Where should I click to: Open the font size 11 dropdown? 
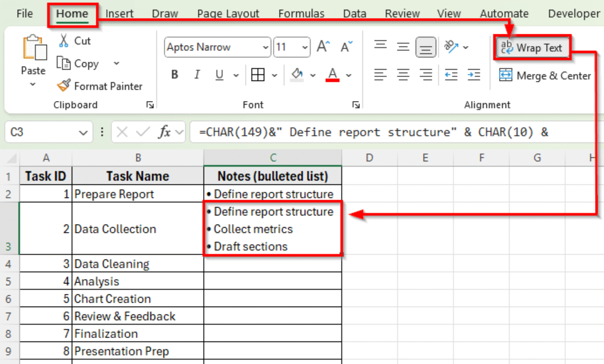(x=305, y=48)
